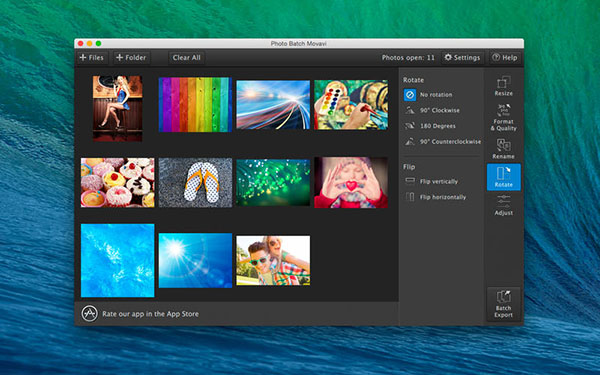This screenshot has height=375, width=600.
Task: Add a Folder of photos
Action: tap(131, 58)
